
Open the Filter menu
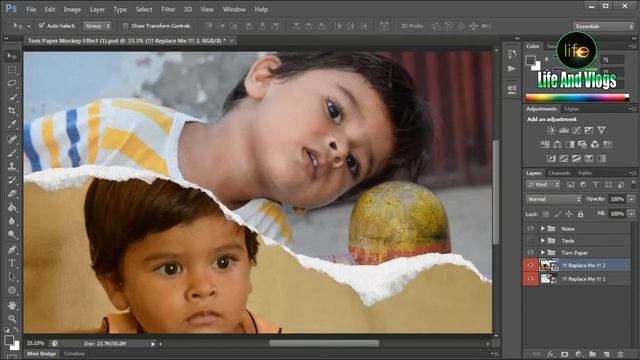click(168, 9)
